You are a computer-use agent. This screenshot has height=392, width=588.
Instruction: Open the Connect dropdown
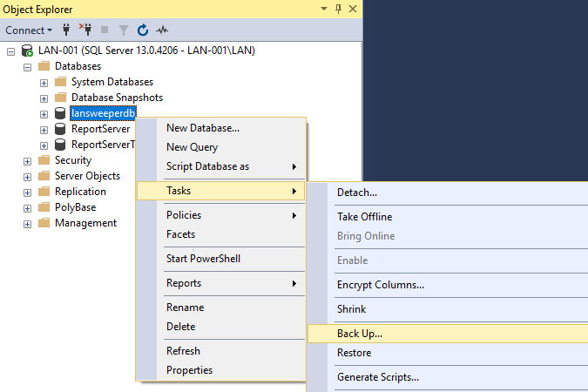pyautogui.click(x=29, y=30)
